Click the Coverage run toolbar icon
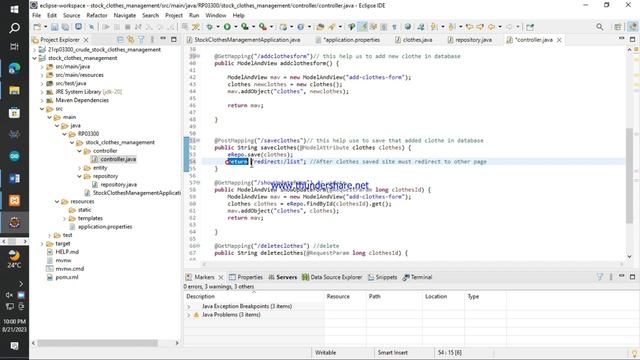640x360 pixels. pos(245,27)
